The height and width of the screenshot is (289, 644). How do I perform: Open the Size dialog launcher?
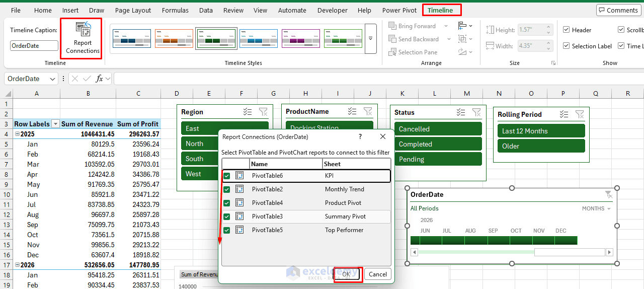[553, 63]
